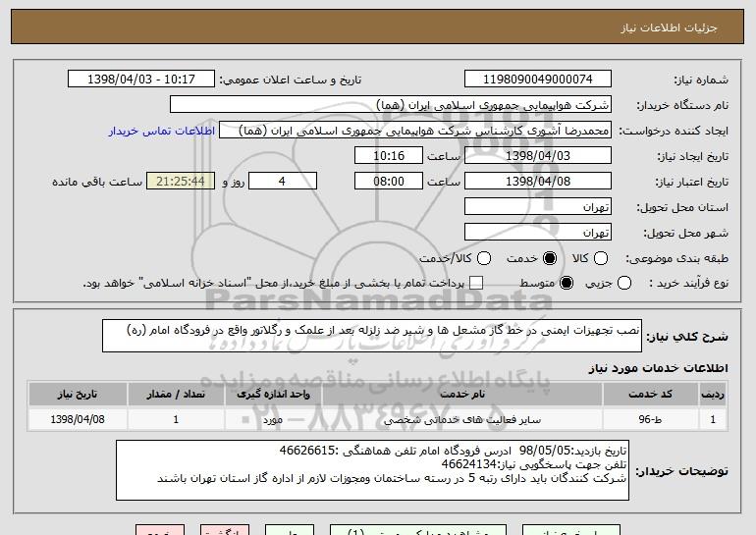Click the ایجاد کننده درخواست field
The width and height of the screenshot is (756, 535).
[x=415, y=131]
